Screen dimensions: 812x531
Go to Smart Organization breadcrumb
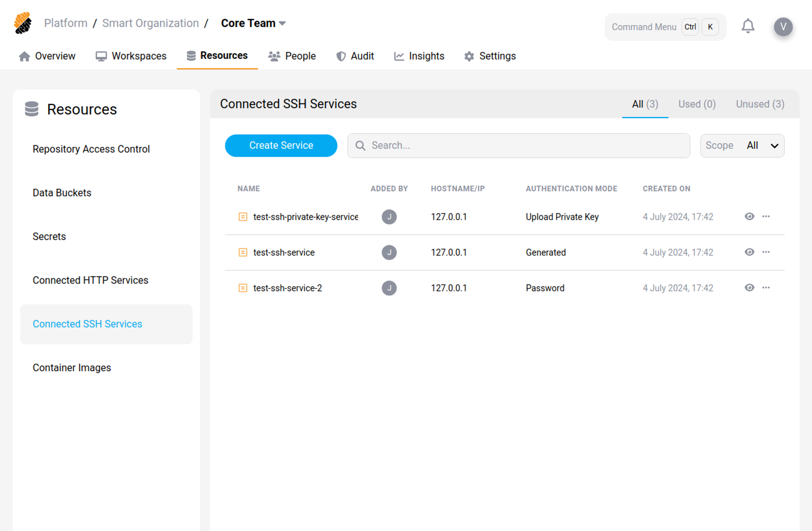[x=151, y=23]
